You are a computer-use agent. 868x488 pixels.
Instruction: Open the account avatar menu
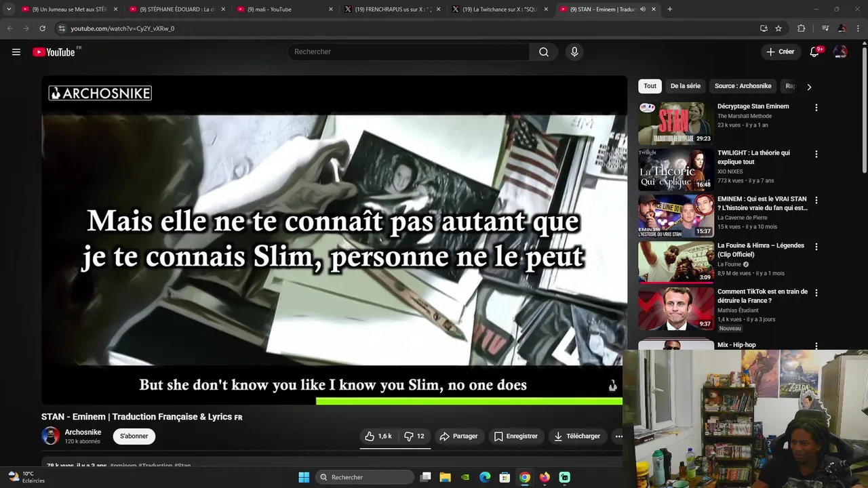(x=840, y=52)
